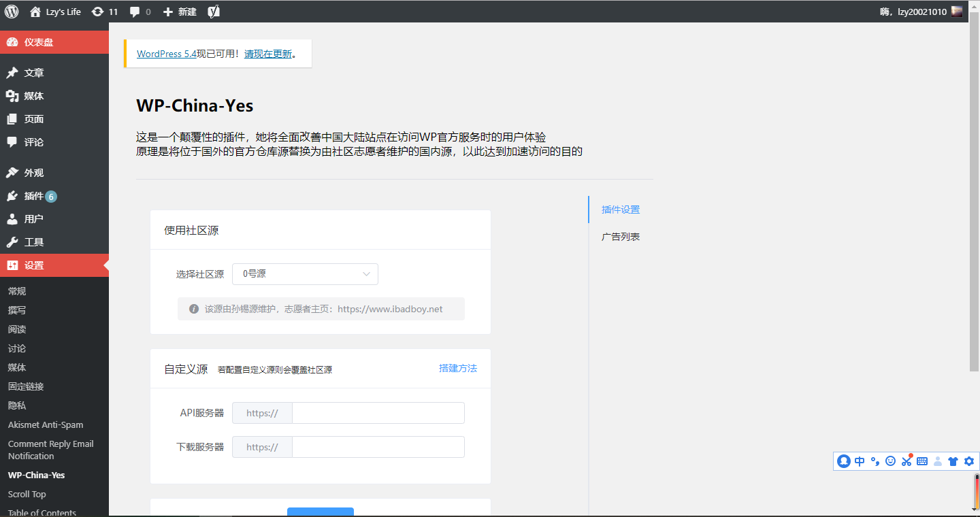View the comments bubble in admin bar
This screenshot has height=517, width=980.
tap(140, 12)
